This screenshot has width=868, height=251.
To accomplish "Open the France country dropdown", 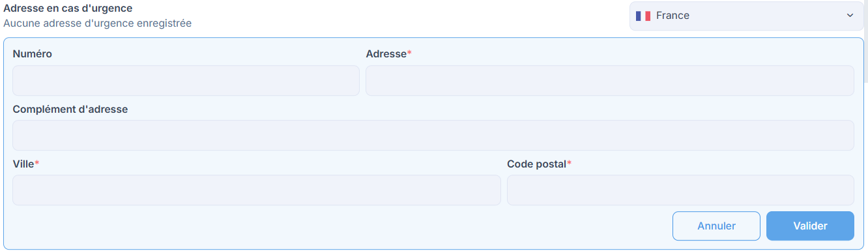I will tap(746, 16).
